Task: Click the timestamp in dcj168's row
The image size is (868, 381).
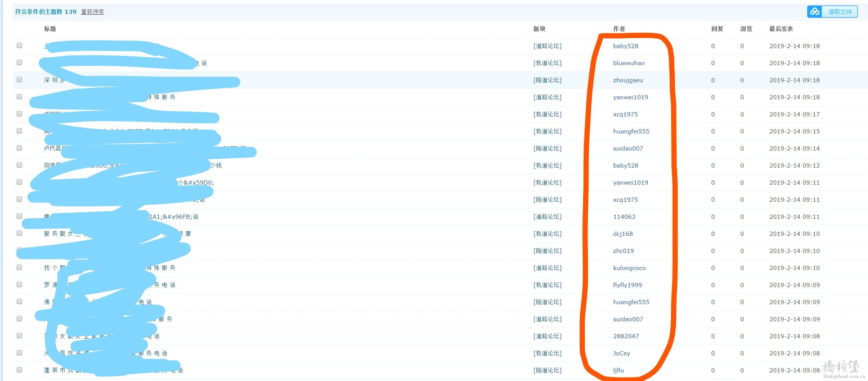Action: pos(794,234)
